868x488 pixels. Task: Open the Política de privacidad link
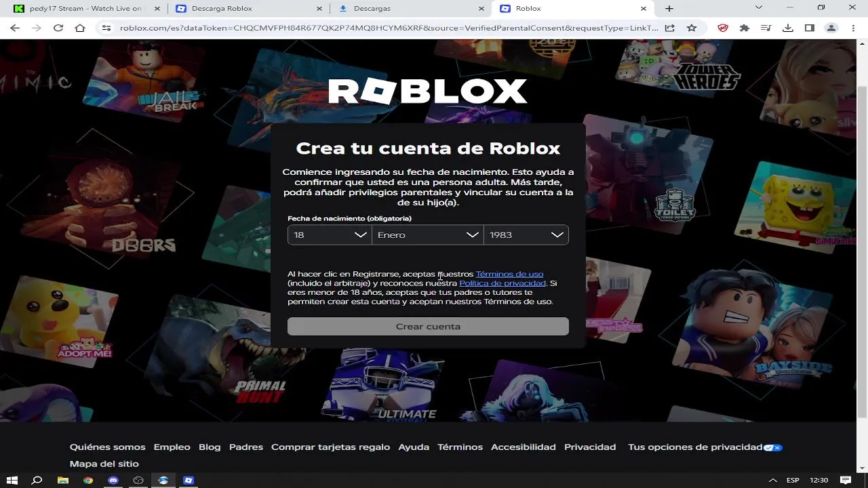[502, 283]
